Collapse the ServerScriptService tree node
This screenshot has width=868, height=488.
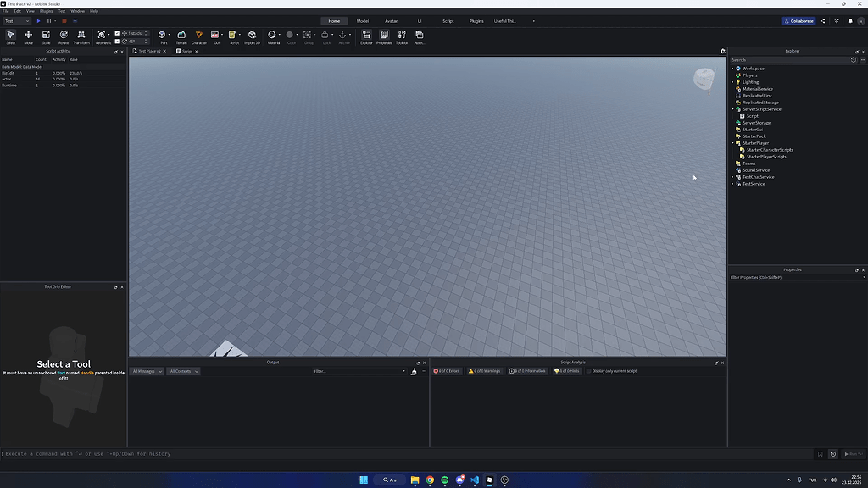(x=733, y=109)
